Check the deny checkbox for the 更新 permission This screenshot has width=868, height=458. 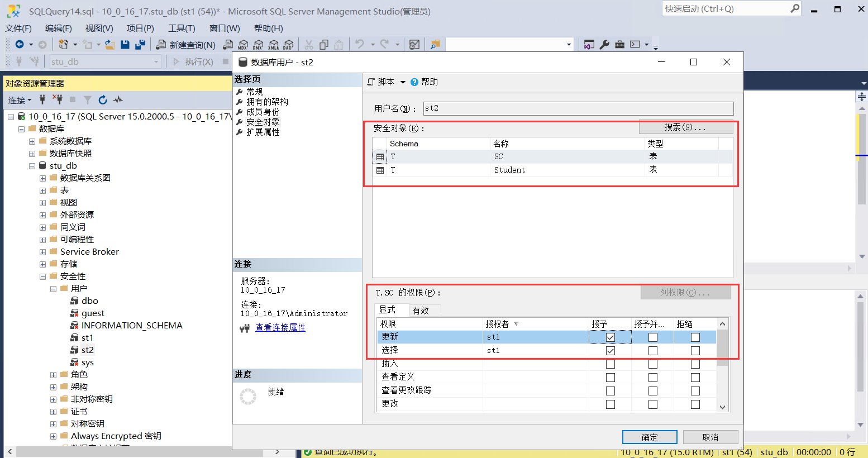pos(695,337)
